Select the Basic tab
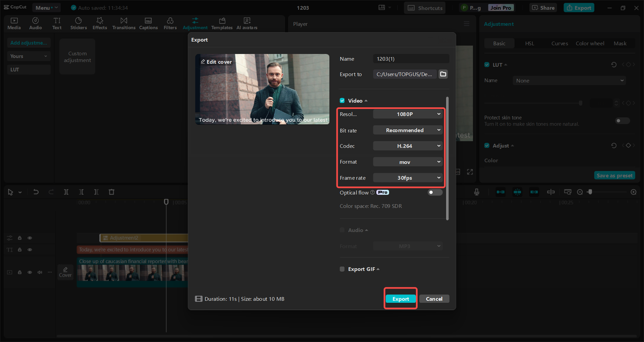 click(499, 43)
